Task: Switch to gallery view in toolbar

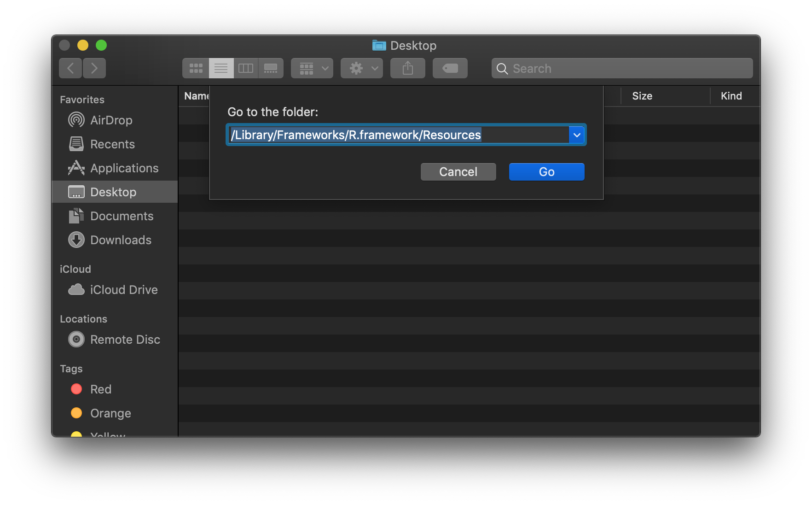Action: (x=271, y=68)
